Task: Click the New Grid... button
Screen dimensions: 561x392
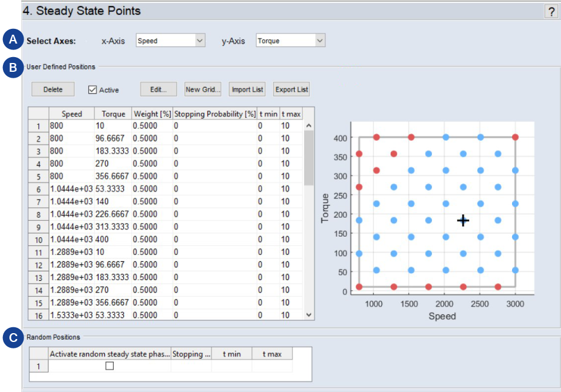Action: coord(203,89)
